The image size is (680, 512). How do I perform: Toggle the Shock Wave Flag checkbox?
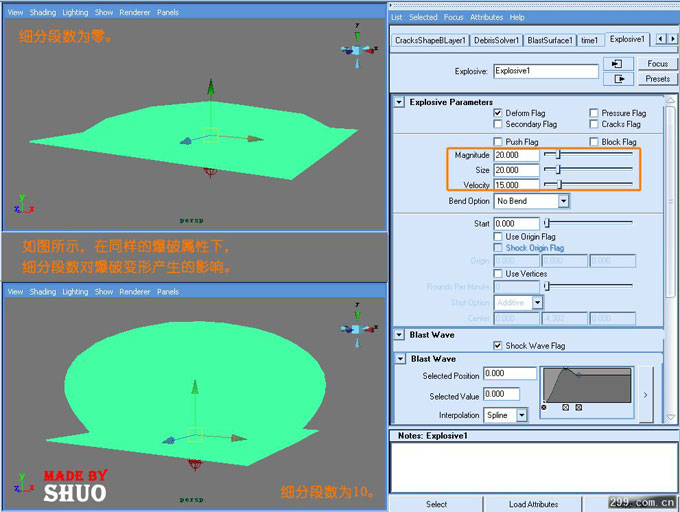[x=498, y=345]
